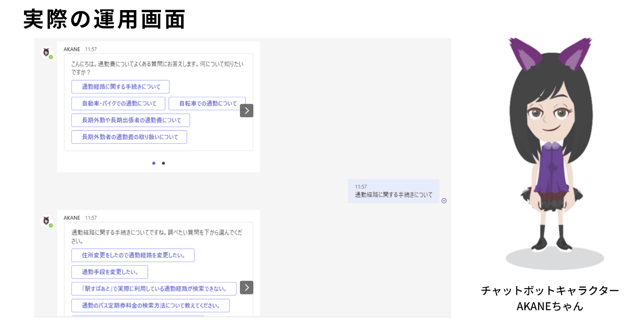Image resolution: width=644 pixels, height=322 pixels.
Task: Click the next arrow on the commute route question card
Action: coord(246,287)
